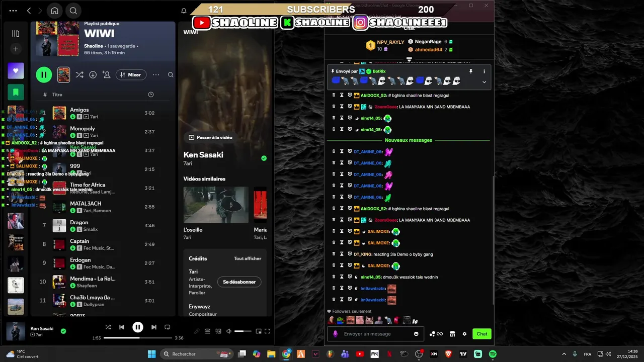644x362 pixels.
Task: Open the Spotify mini player
Action: pyautogui.click(x=259, y=331)
